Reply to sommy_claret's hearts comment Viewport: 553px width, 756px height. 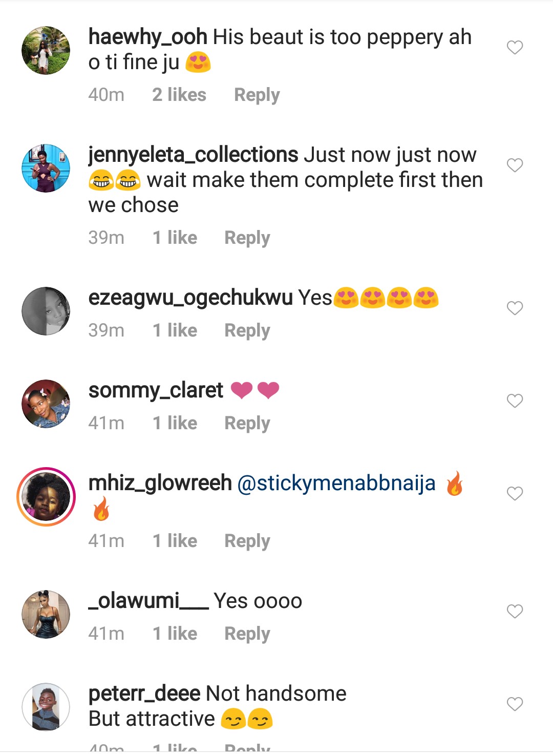(x=247, y=424)
